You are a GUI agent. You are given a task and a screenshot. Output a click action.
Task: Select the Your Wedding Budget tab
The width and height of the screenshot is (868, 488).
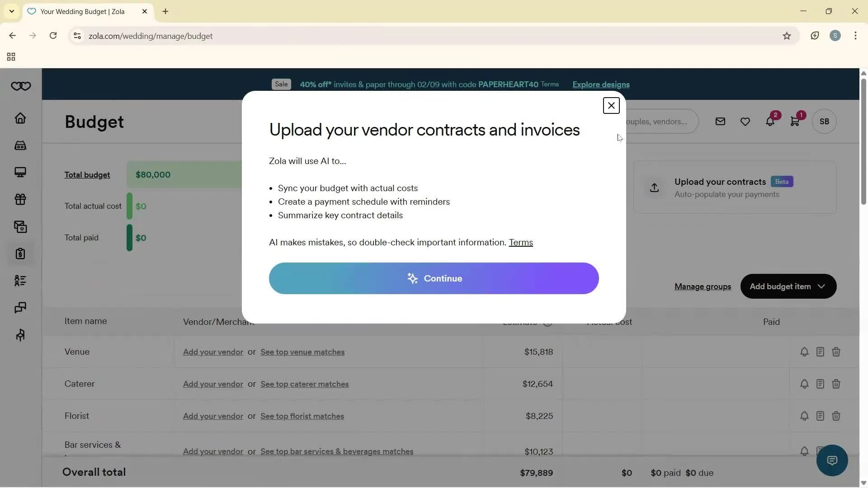pyautogui.click(x=82, y=12)
